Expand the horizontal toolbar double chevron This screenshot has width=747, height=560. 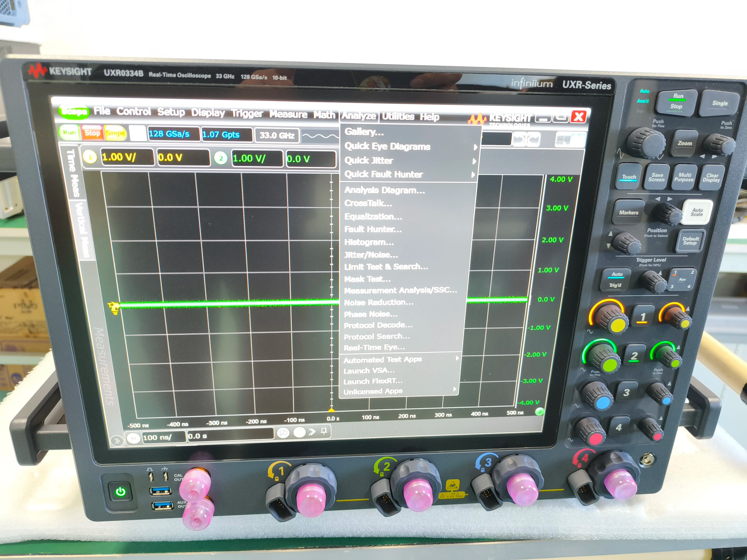click(312, 431)
